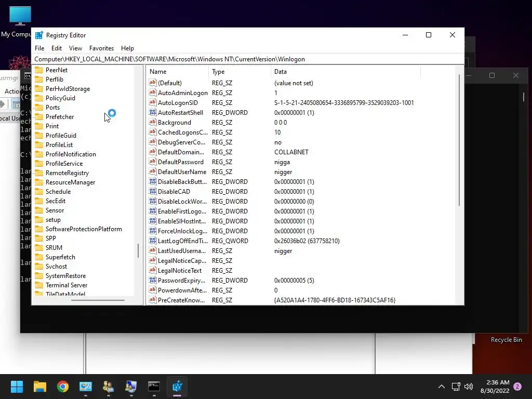
Task: Open Google Chrome from the taskbar
Action: pos(63,387)
